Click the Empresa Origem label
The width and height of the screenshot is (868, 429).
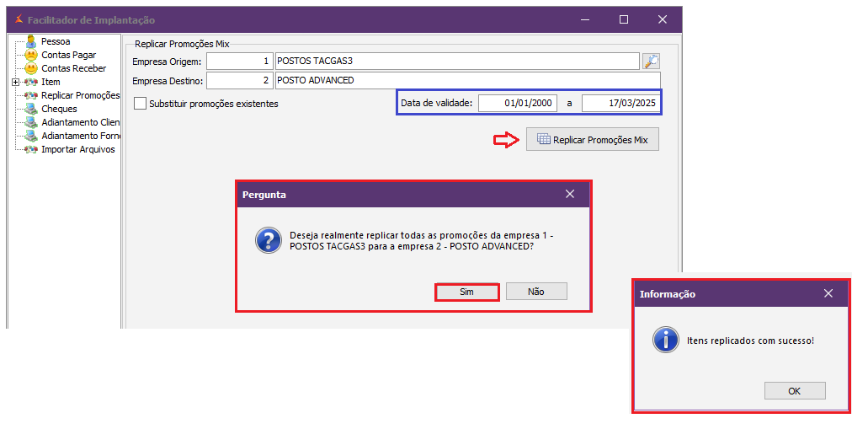point(168,61)
